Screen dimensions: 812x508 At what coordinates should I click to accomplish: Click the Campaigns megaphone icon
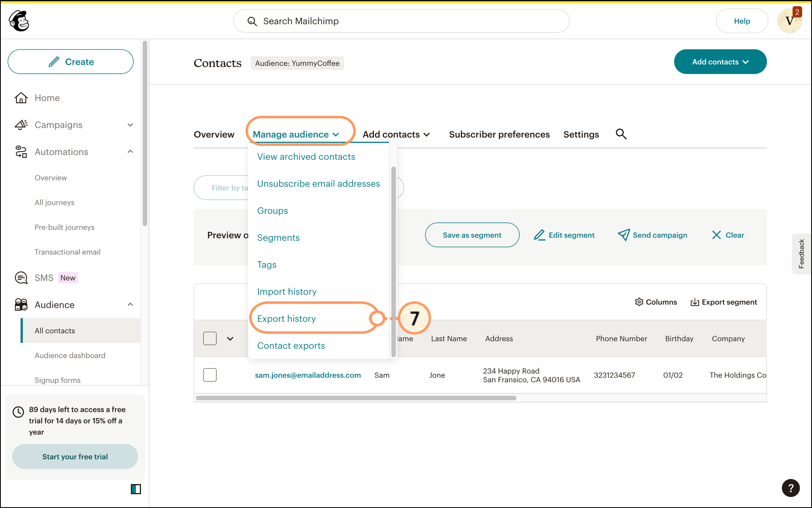click(21, 125)
